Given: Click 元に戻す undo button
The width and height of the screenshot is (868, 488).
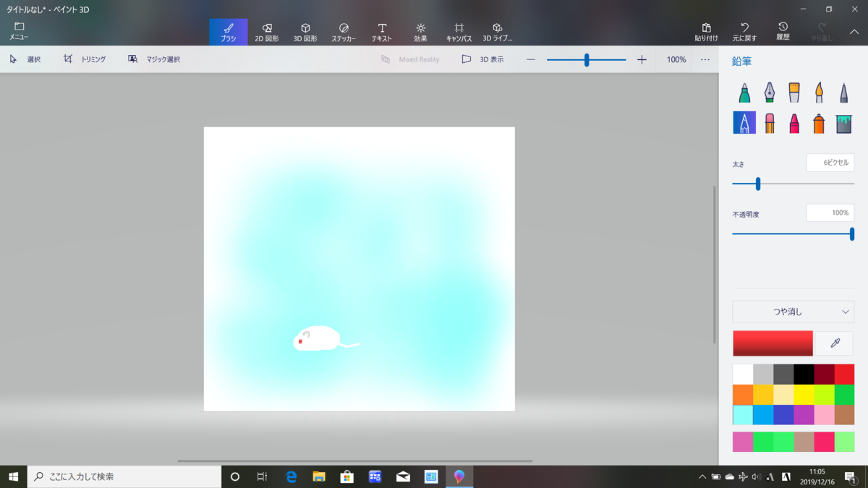Looking at the screenshot, I should click(x=744, y=32).
